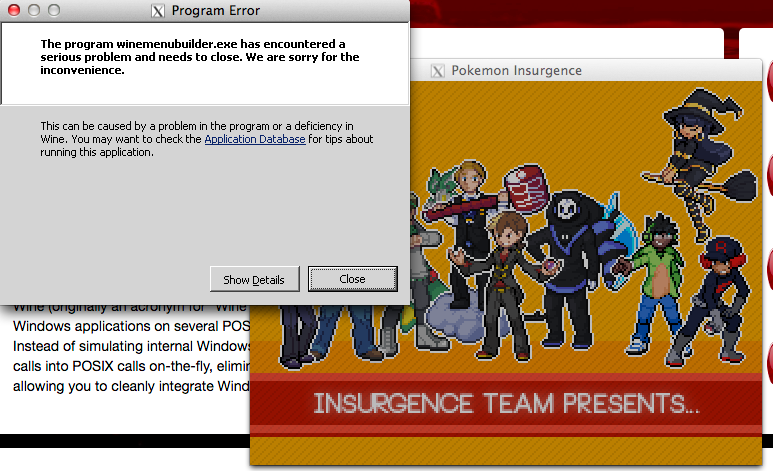This screenshot has height=471, width=773.
Task: Click the 'Windows applications on several POS' text in background page
Action: pos(132,326)
